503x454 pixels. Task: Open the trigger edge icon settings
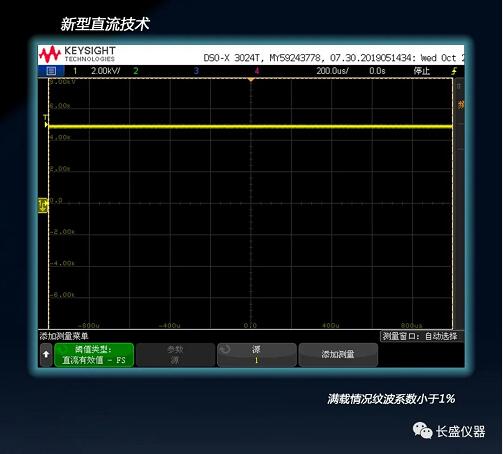pyautogui.click(x=454, y=71)
